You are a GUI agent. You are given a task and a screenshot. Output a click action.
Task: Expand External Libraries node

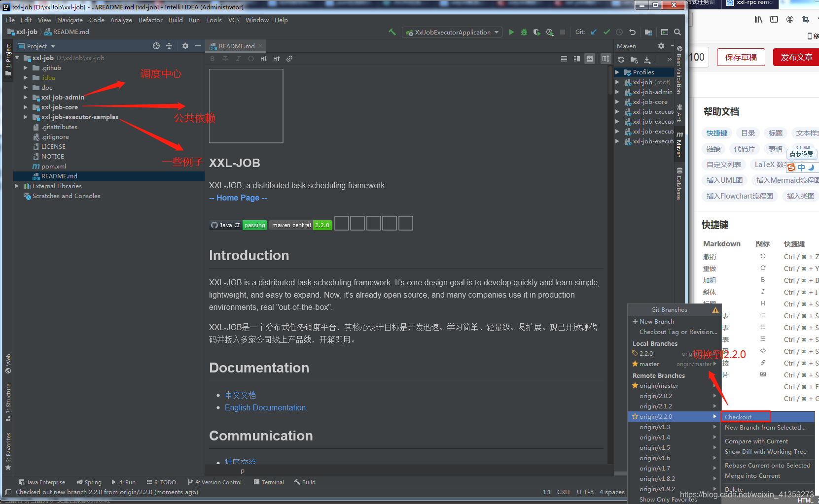tap(17, 186)
